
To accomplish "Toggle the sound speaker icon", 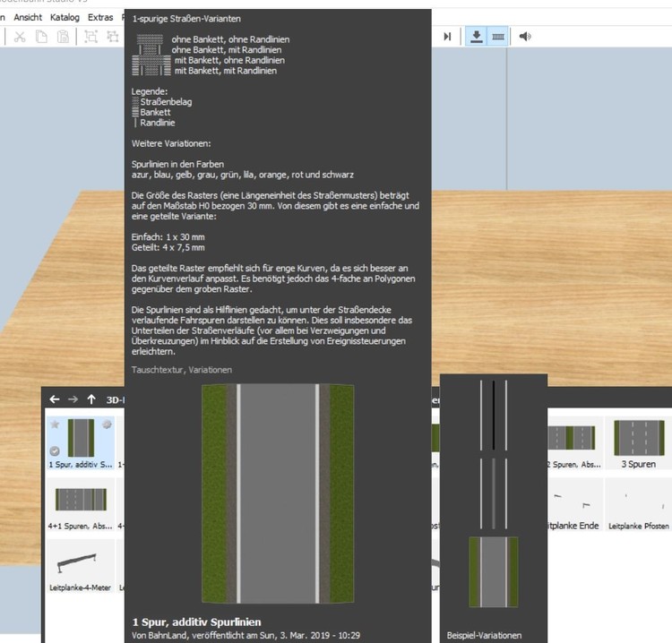I will [525, 37].
